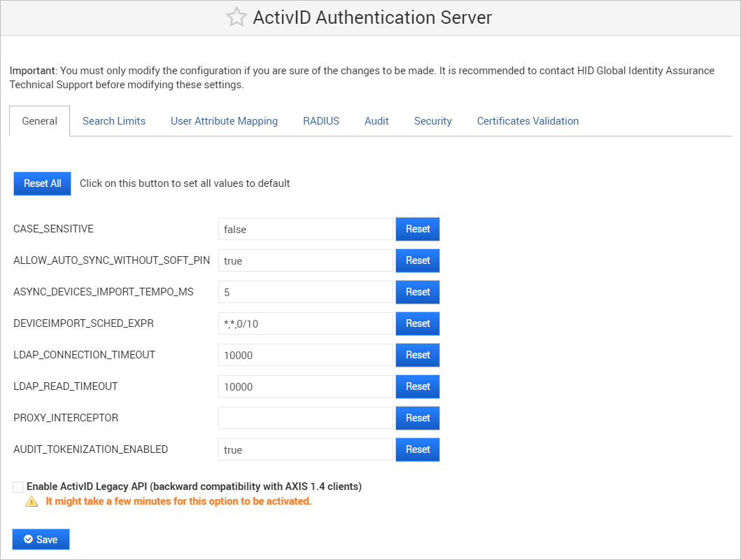Select the User Attribute Mapping tab

point(224,120)
